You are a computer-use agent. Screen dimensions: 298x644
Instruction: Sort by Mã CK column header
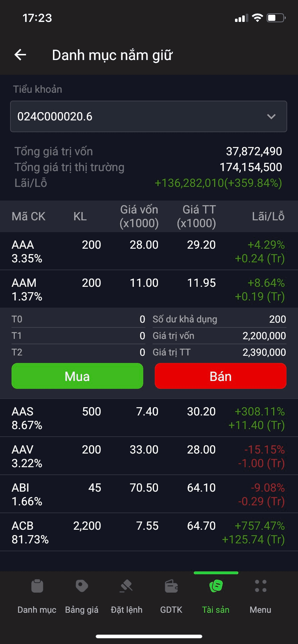[x=28, y=216]
